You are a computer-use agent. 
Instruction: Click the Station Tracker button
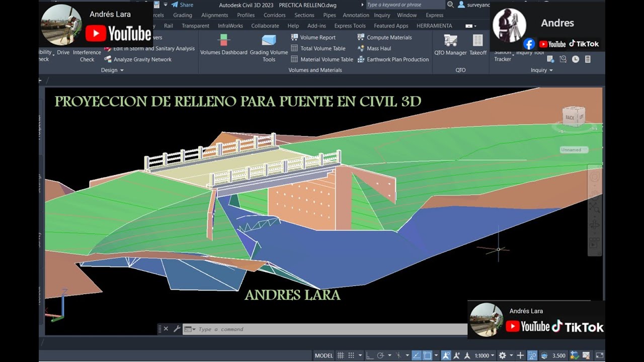503,55
